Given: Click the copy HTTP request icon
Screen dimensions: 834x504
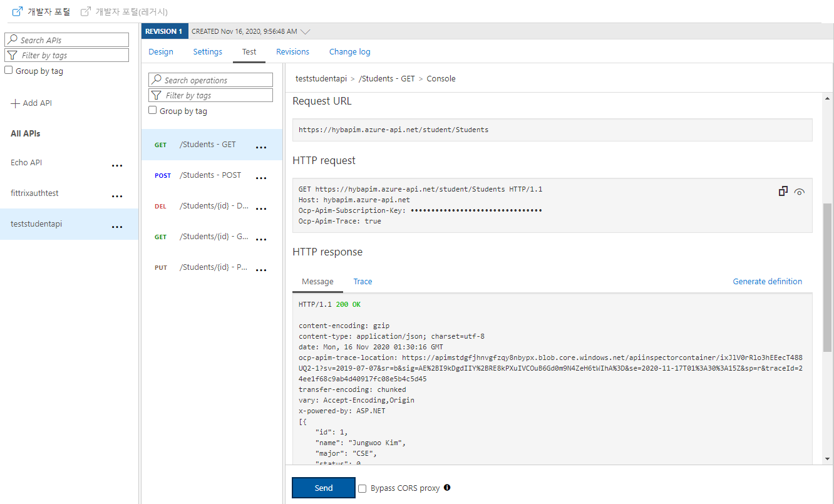Looking at the screenshot, I should (783, 192).
